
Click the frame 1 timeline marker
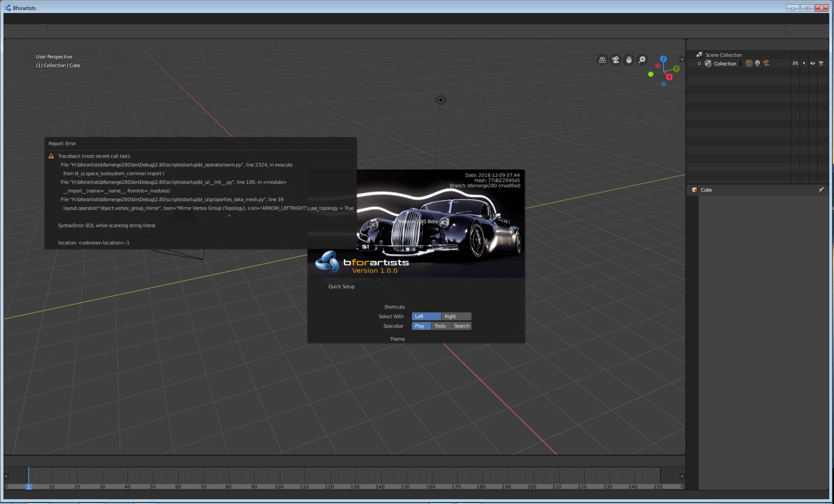point(29,487)
